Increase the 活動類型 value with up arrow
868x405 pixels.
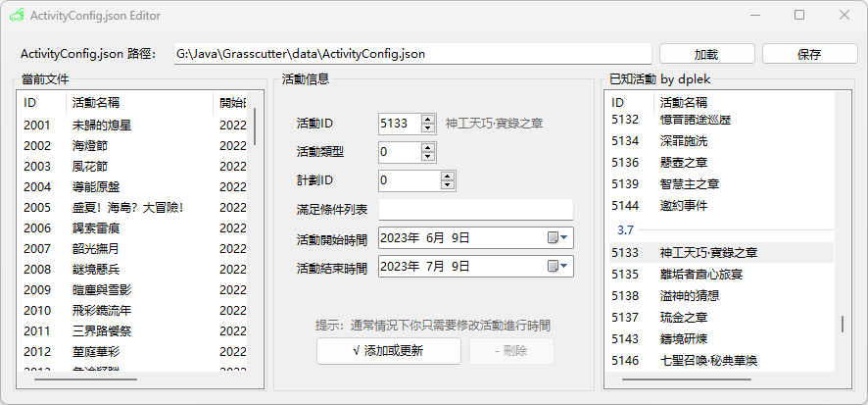[428, 147]
